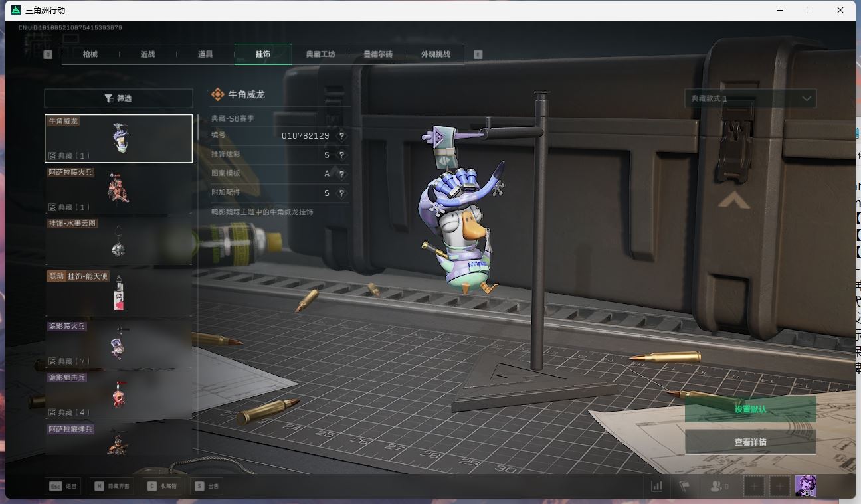
Task: Click the help icon next to 编号
Action: coord(341,136)
